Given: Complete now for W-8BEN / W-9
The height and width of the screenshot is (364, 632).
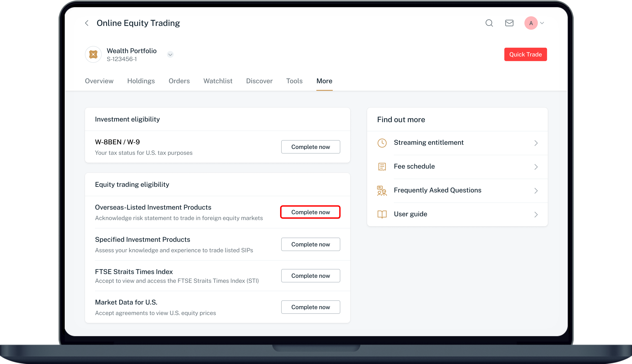Looking at the screenshot, I should click(x=310, y=147).
